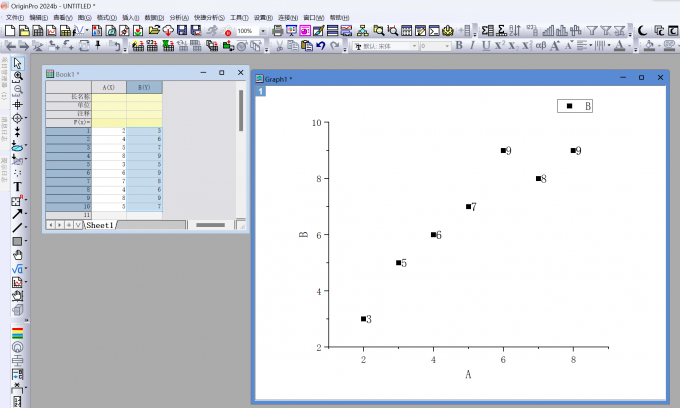
Task: Click the Statistics on Columns sigma icon
Action: coord(487,30)
